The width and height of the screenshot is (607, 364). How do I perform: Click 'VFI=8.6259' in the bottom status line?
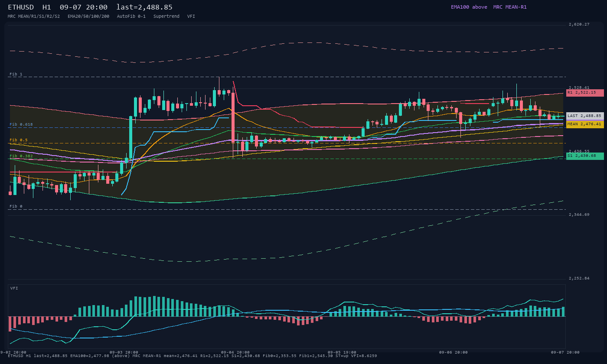364,356
